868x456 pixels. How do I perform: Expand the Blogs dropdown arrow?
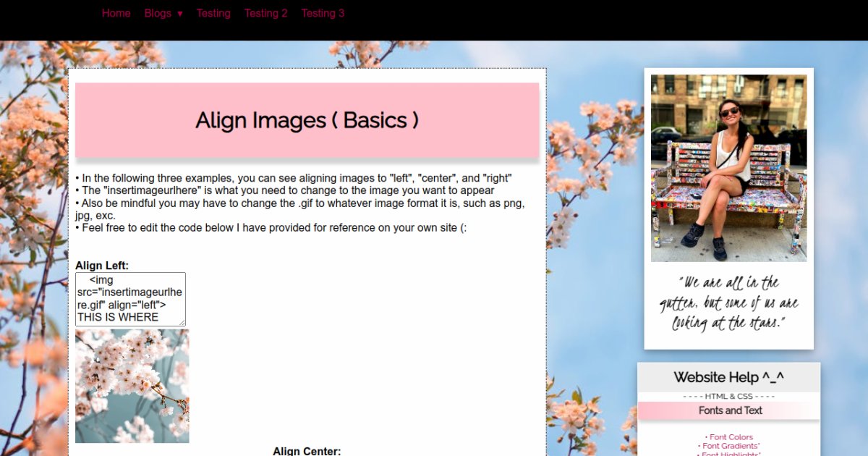pyautogui.click(x=179, y=14)
